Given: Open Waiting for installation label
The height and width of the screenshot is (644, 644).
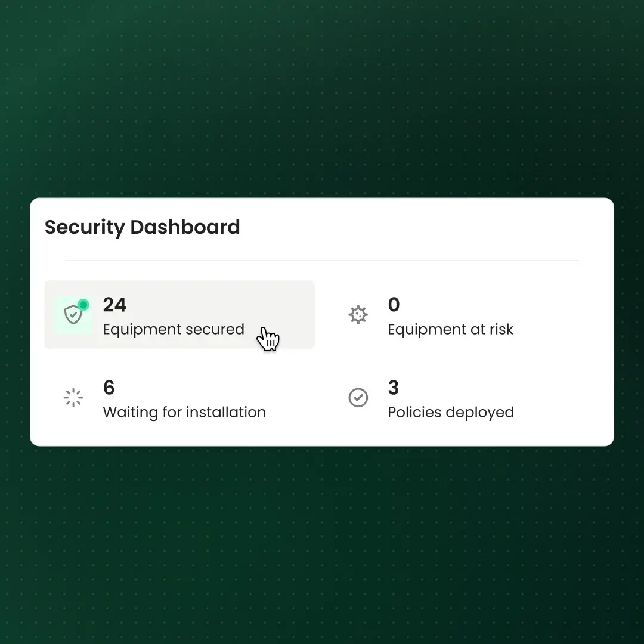Looking at the screenshot, I should click(x=184, y=412).
